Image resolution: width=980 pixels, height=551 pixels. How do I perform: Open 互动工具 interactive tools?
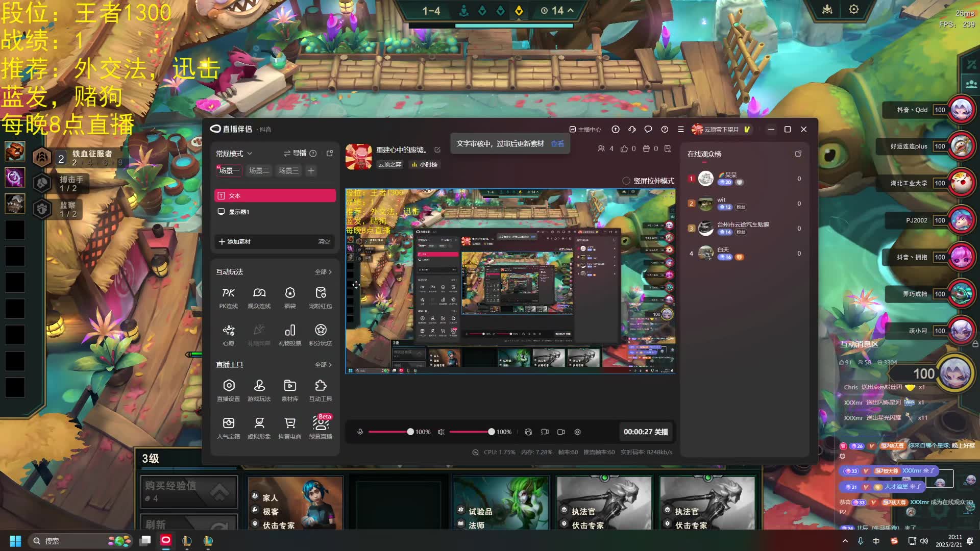point(321,391)
